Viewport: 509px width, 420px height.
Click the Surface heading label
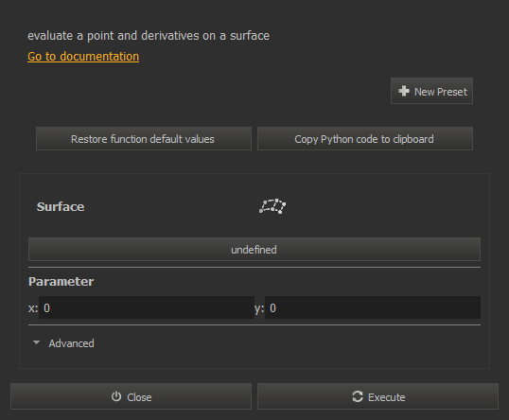coord(61,207)
